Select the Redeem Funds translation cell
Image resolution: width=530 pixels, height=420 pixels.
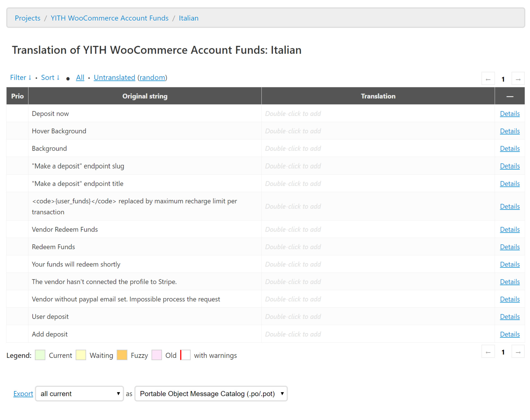tap(378, 247)
